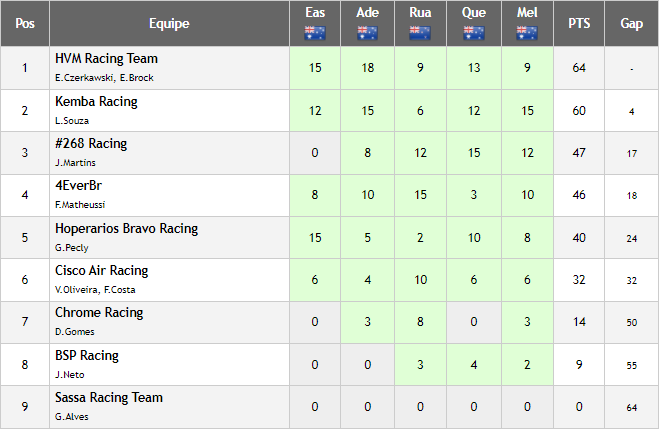Click 4EverBr team name
659x429 pixels.
79,185
